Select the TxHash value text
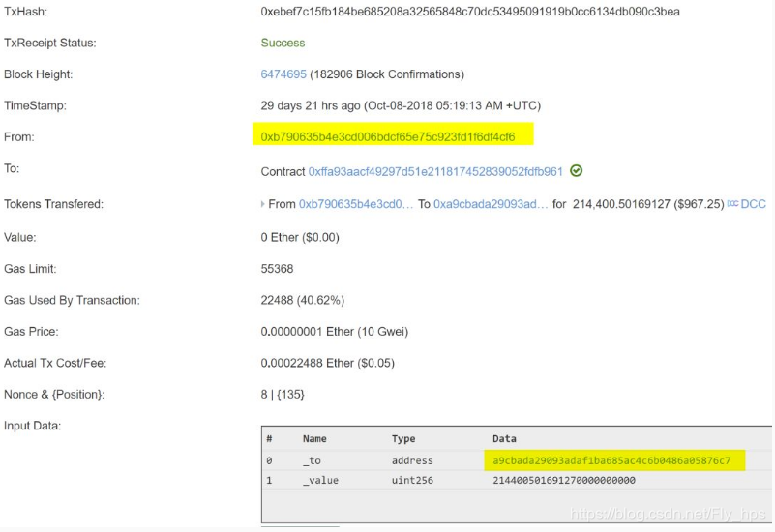The height and width of the screenshot is (532, 775). pyautogui.click(x=470, y=12)
